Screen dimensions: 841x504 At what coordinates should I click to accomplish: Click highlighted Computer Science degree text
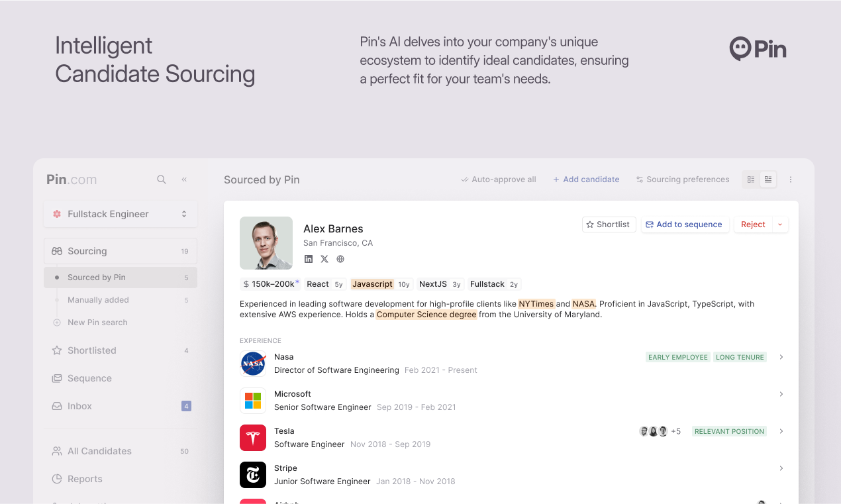pyautogui.click(x=426, y=315)
